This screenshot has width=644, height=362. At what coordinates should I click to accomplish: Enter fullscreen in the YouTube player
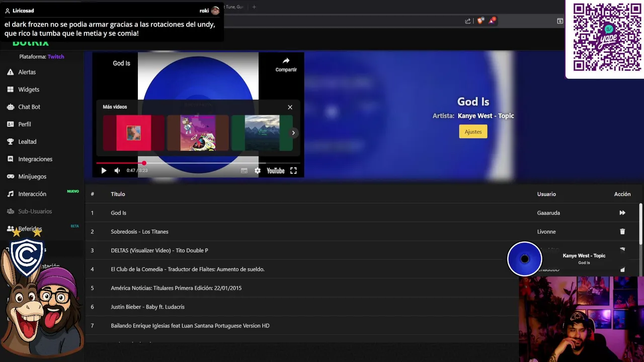point(293,171)
